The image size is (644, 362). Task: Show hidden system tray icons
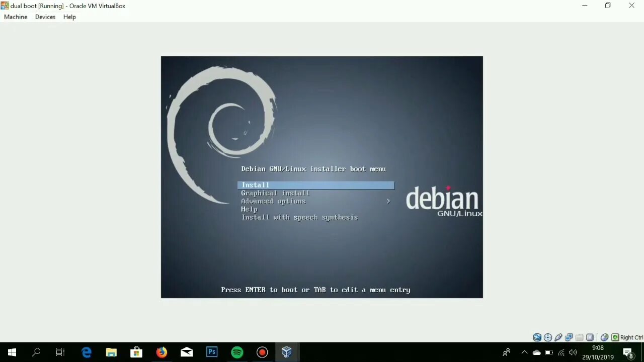coord(524,352)
